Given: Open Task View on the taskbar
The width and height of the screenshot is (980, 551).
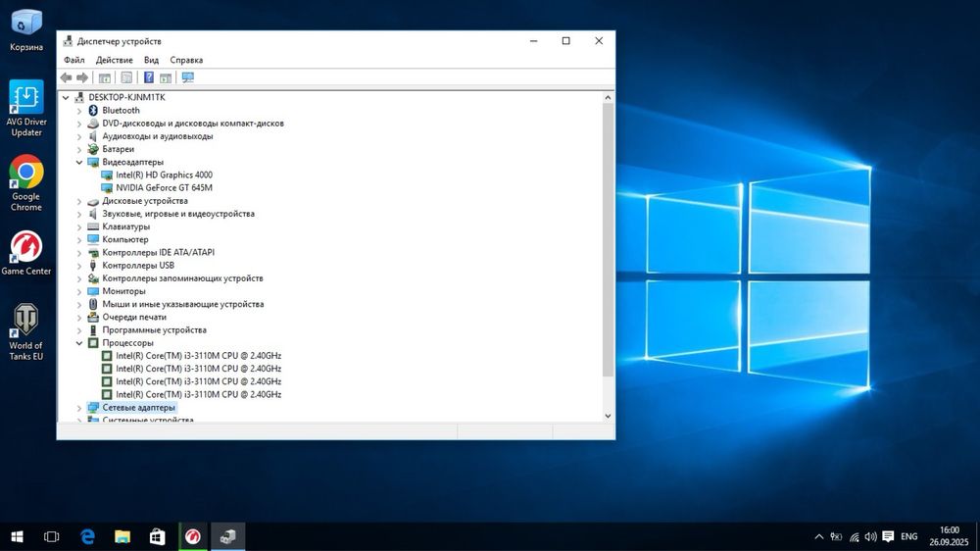Looking at the screenshot, I should [x=52, y=536].
